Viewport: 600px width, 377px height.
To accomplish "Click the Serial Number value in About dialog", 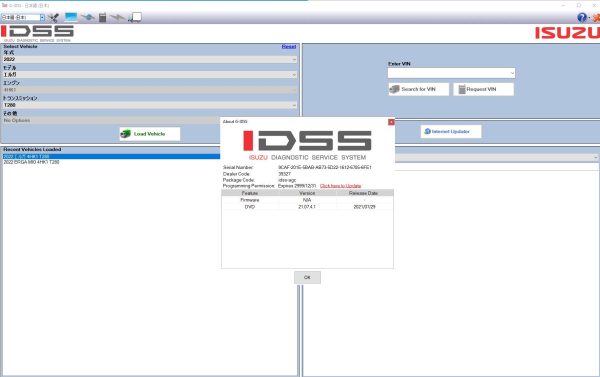I will coord(324,167).
